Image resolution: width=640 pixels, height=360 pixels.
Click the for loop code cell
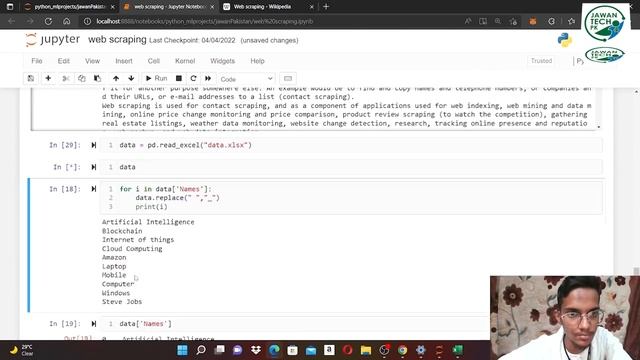[x=351, y=198]
